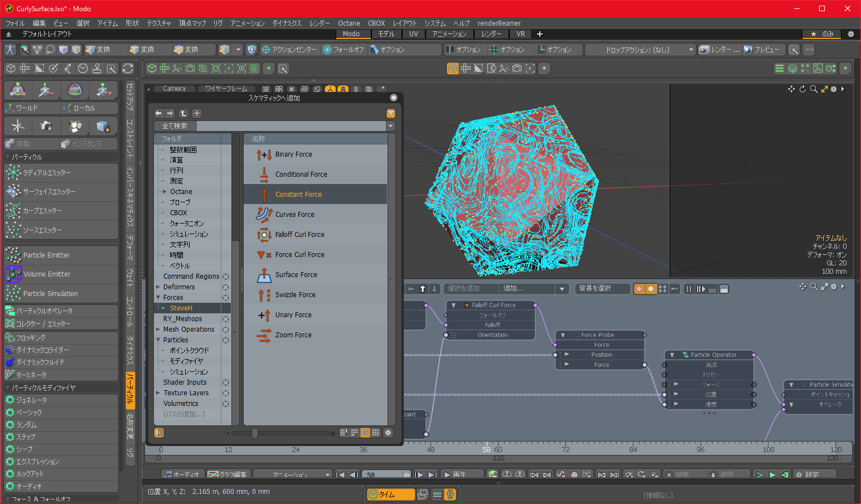The image size is (861, 504).
Task: Switch to the UV layout tab
Action: [x=413, y=34]
